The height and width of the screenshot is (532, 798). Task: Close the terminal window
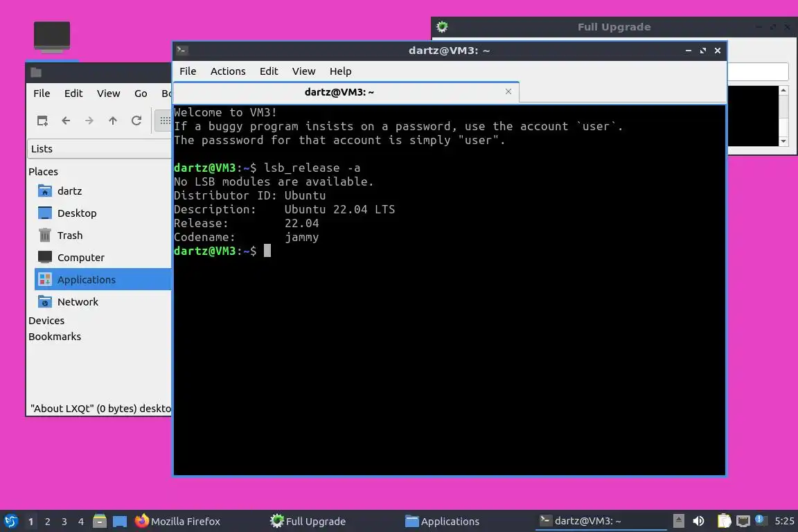718,51
